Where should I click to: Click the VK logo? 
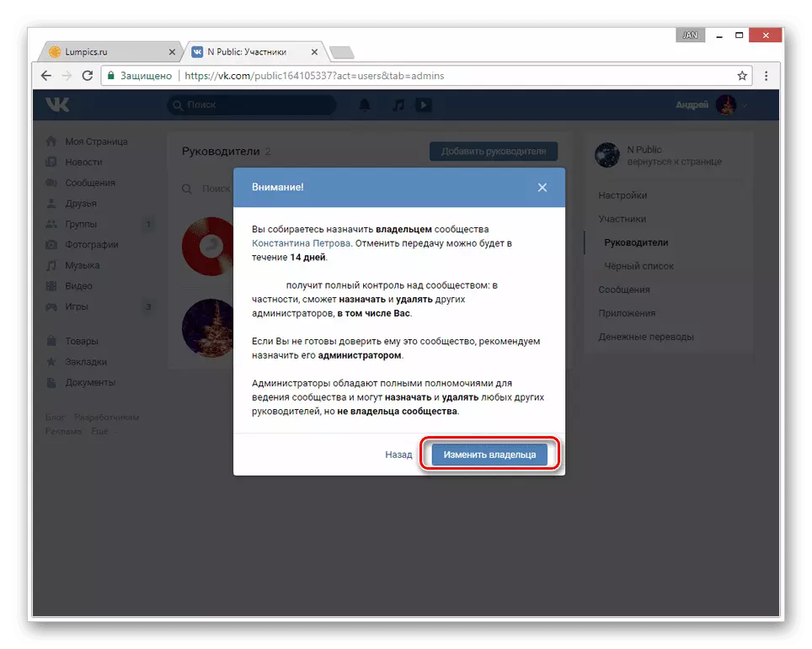click(57, 105)
